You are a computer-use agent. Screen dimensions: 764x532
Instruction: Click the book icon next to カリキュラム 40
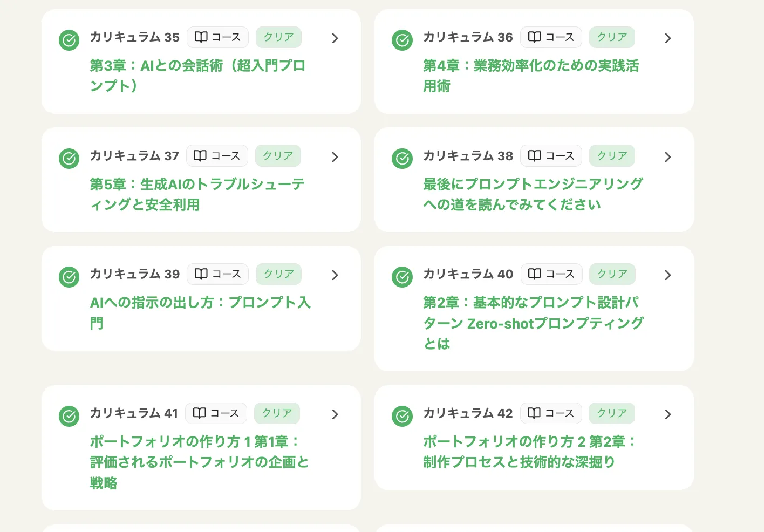(x=535, y=274)
